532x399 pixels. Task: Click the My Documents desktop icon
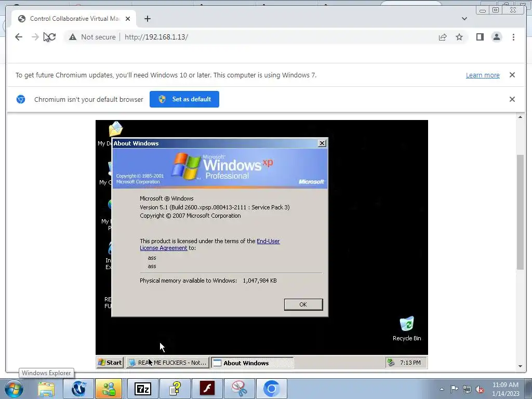tap(115, 129)
